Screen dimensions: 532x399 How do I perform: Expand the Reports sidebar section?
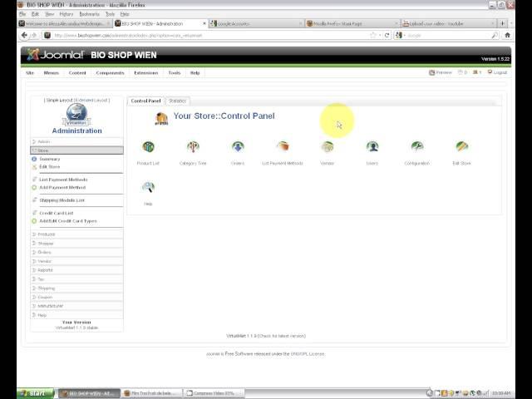point(77,270)
